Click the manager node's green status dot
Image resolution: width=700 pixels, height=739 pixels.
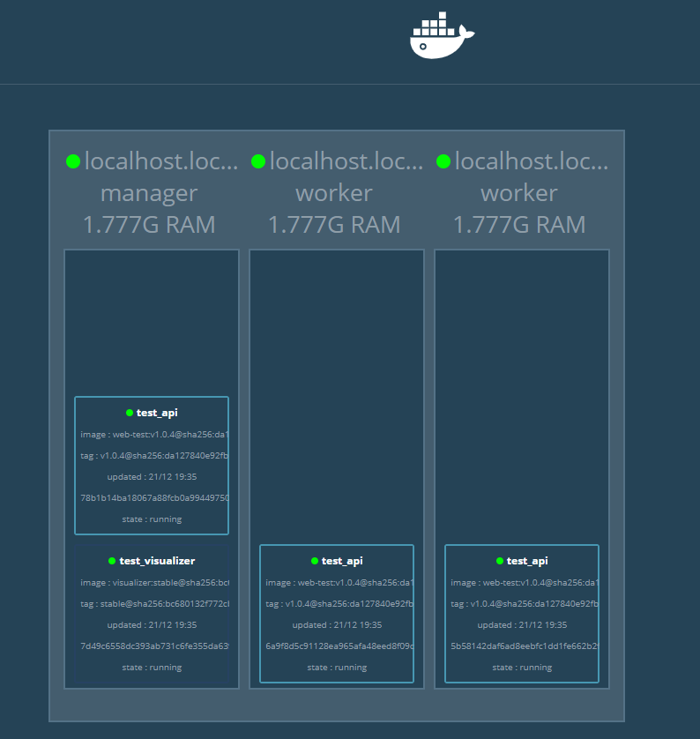[x=73, y=161]
